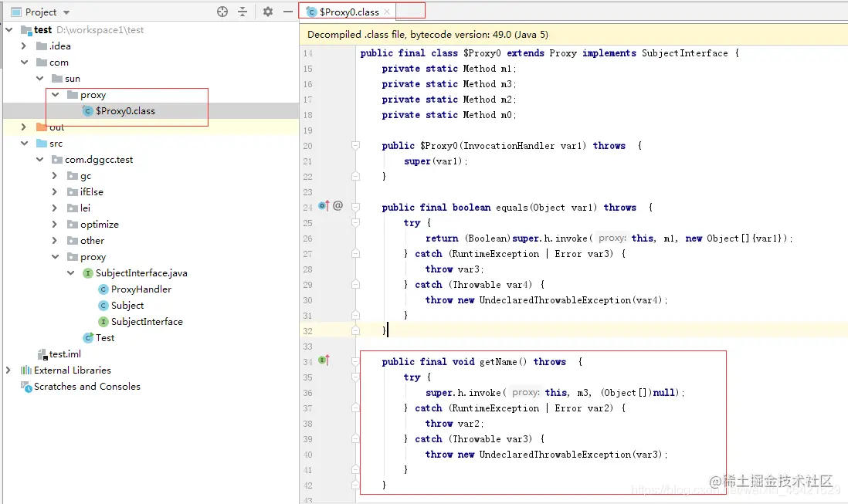Collapse the test project root node
Screen dimensions: 848x504
click(x=9, y=29)
